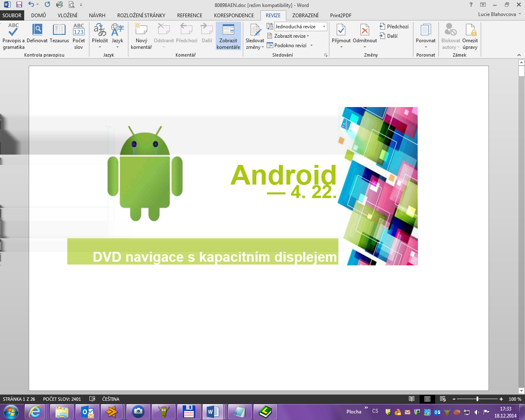
Task: Expand Podokno revizí dropdown arrow
Action: point(312,46)
